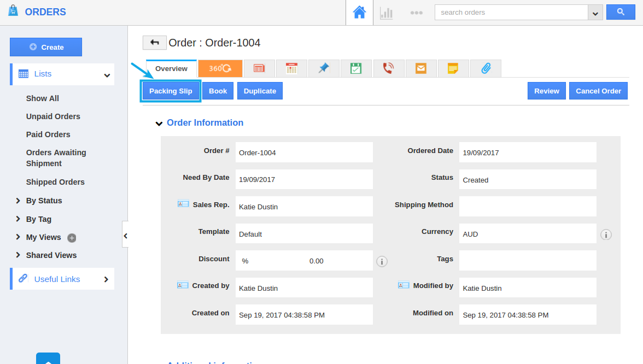Collapse the Order Information section
This screenshot has height=364, width=643.
(159, 124)
